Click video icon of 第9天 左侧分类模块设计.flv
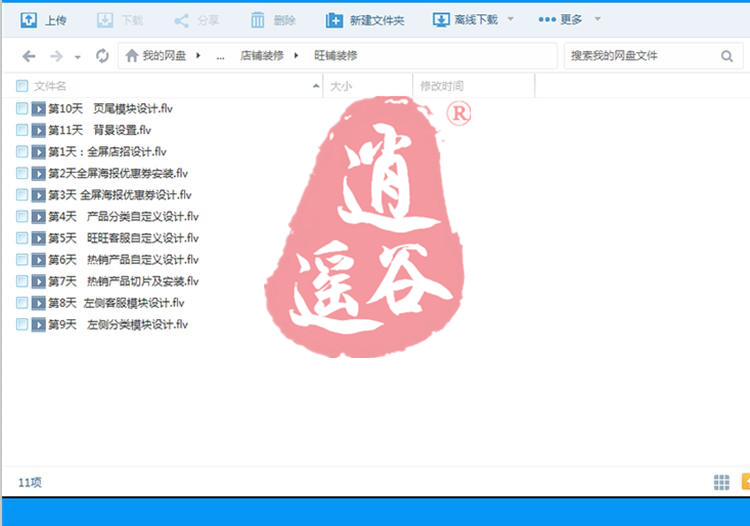Image resolution: width=750 pixels, height=526 pixels. tap(38, 325)
